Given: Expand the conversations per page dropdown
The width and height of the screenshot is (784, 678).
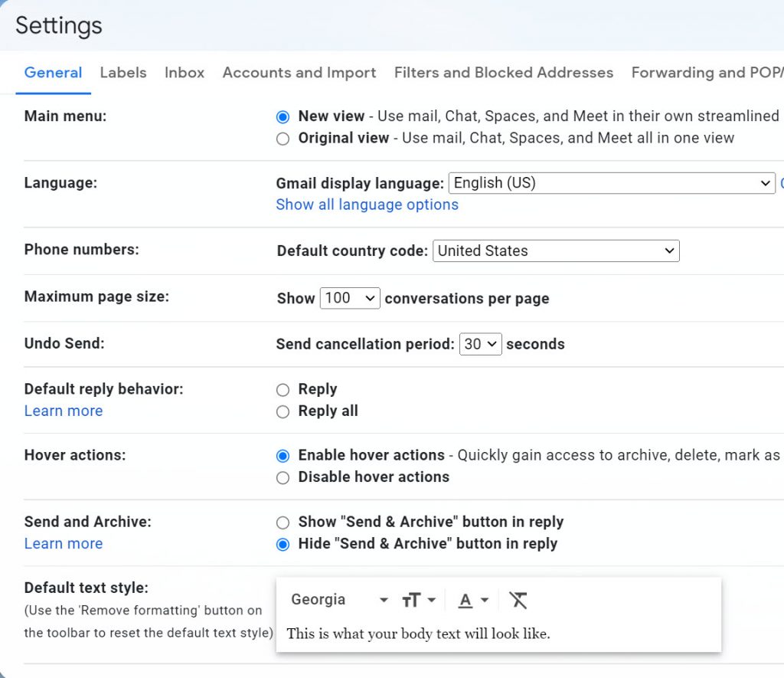Looking at the screenshot, I should tap(349, 298).
